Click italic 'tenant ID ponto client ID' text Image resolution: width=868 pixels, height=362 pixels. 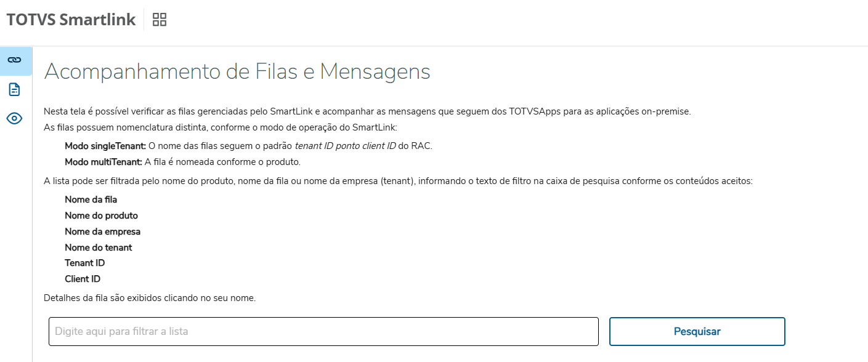point(345,146)
